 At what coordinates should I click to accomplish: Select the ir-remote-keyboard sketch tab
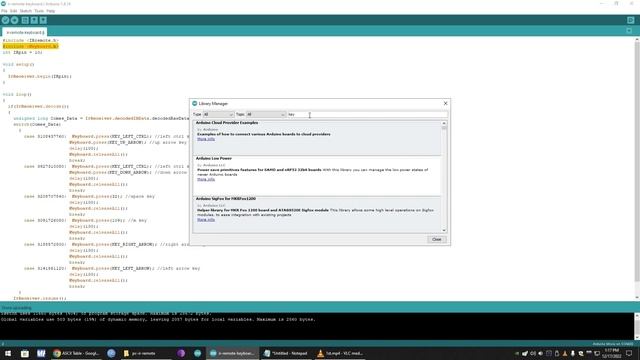pos(25,32)
